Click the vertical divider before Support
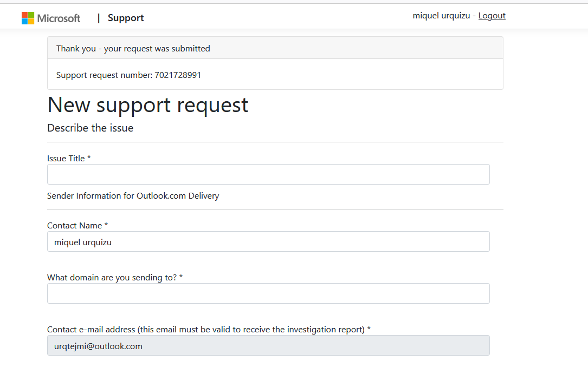Image resolution: width=588 pixels, height=367 pixels. 99,18
